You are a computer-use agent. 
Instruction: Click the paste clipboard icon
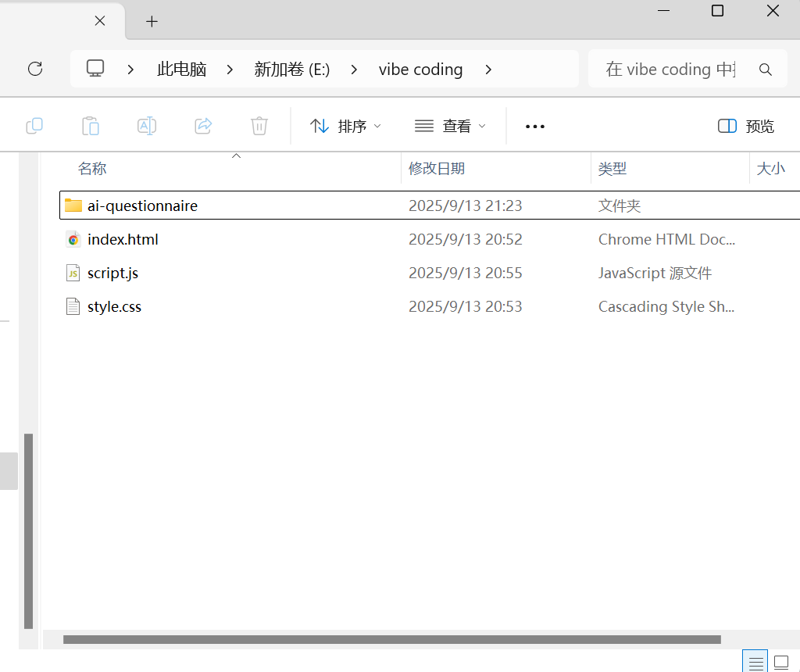(x=91, y=126)
